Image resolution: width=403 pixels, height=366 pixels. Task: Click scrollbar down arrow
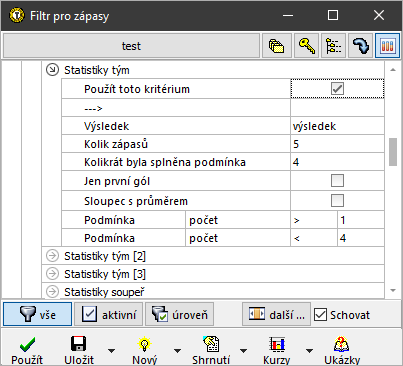point(393,290)
